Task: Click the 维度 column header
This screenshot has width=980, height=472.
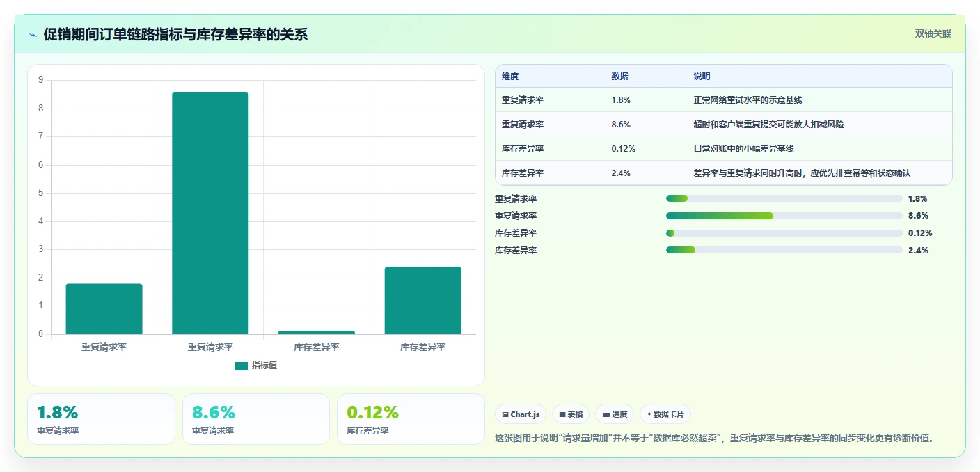Action: pos(510,77)
